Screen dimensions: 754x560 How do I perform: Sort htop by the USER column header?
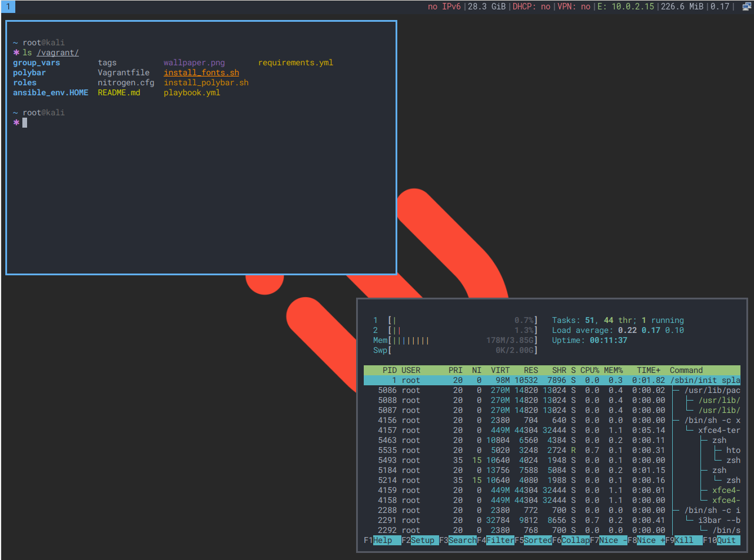[411, 370]
